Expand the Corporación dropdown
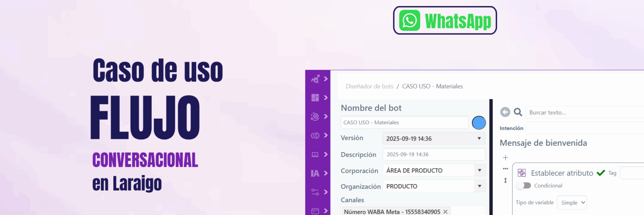Viewport: 644px width, 215px height. [x=434, y=170]
